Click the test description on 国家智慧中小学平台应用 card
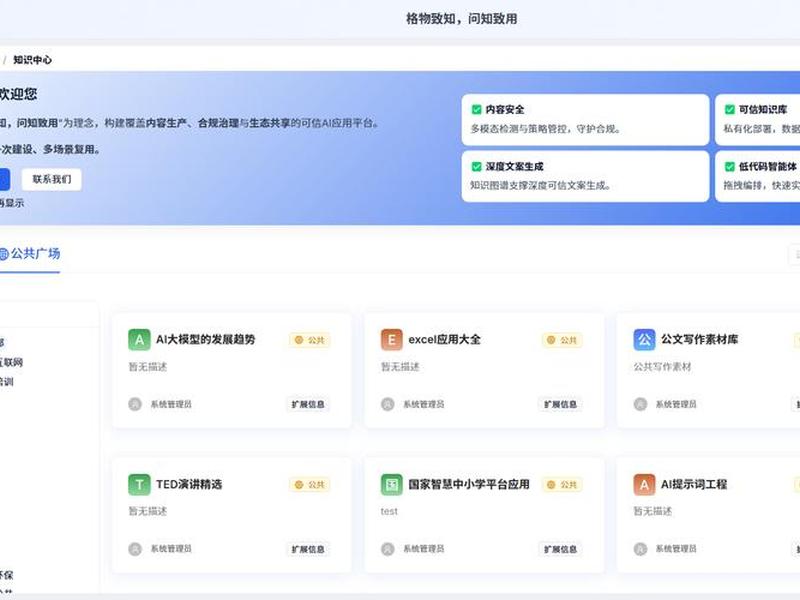Image resolution: width=800 pixels, height=600 pixels. point(389,511)
